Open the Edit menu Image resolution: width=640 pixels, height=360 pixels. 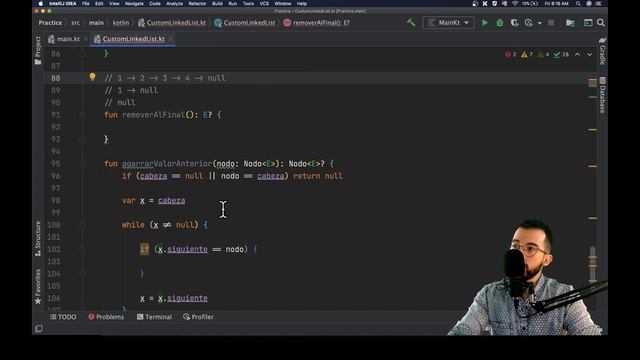coord(99,3)
